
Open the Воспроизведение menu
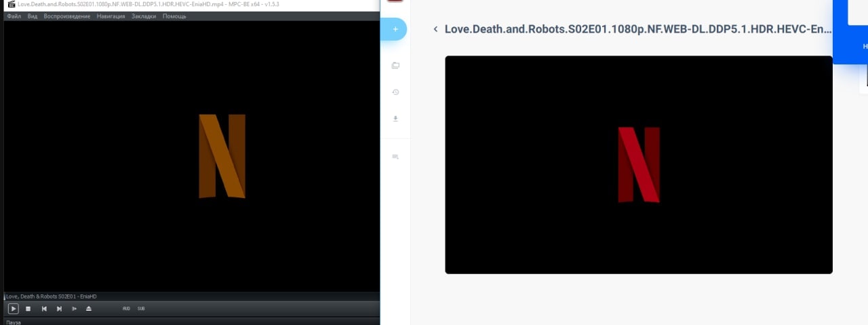[x=67, y=16]
